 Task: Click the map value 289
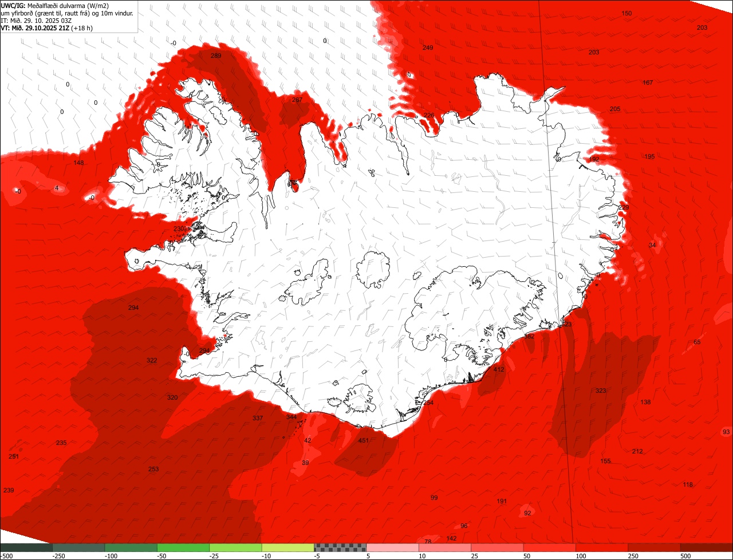coord(216,56)
